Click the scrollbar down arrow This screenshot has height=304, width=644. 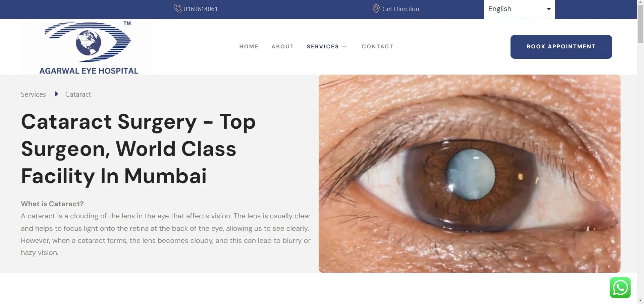(x=640, y=301)
